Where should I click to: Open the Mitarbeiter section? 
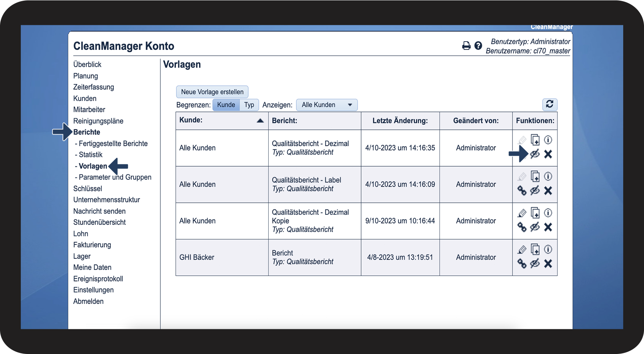89,110
